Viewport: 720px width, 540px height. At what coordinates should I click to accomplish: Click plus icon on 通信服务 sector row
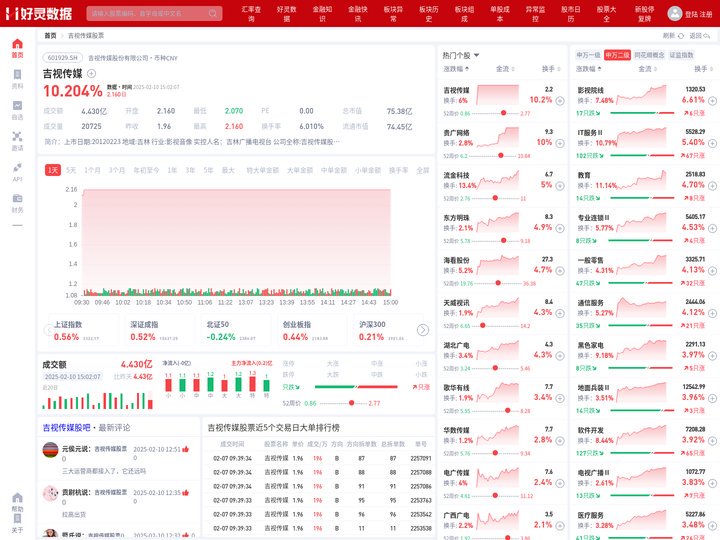click(x=712, y=313)
